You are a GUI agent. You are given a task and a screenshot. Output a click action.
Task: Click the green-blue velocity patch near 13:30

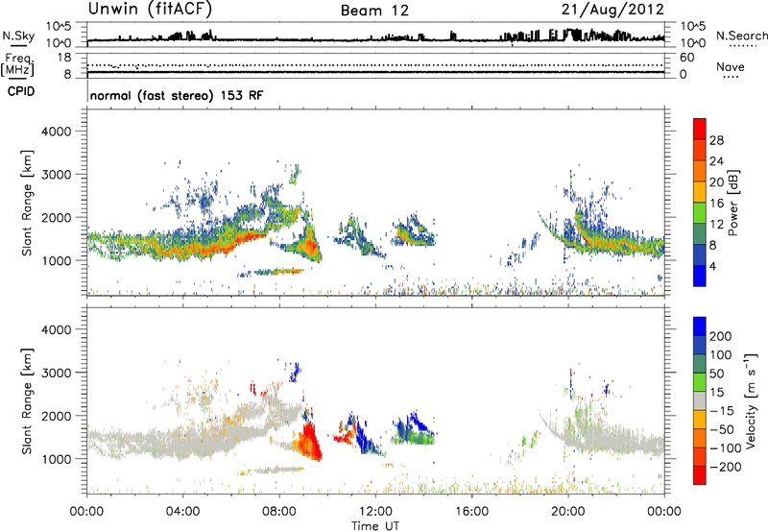(x=414, y=429)
